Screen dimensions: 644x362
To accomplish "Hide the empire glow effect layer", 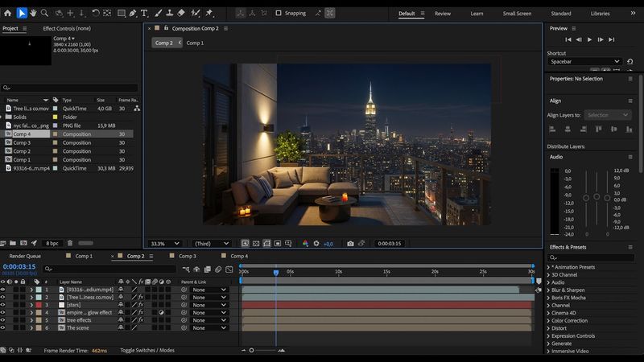I will (x=3, y=312).
